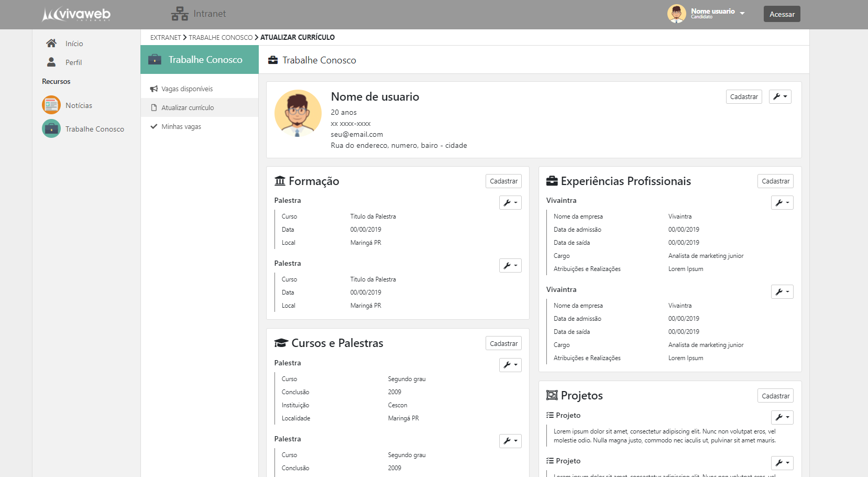Open Atualizar currículo menu item

point(188,108)
